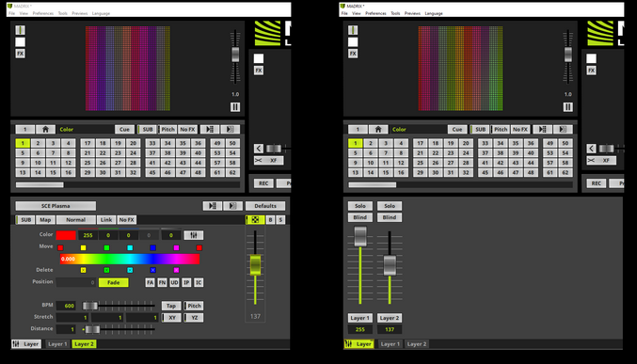Toggle the yellow Fade button

pos(113,282)
